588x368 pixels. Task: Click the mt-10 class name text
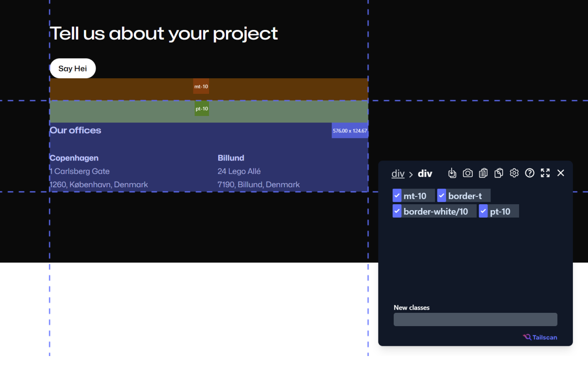tap(415, 196)
